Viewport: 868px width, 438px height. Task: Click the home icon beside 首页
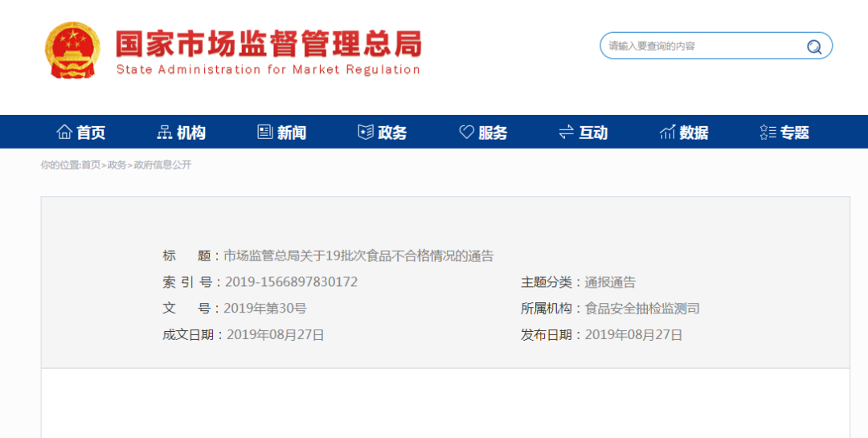point(64,133)
